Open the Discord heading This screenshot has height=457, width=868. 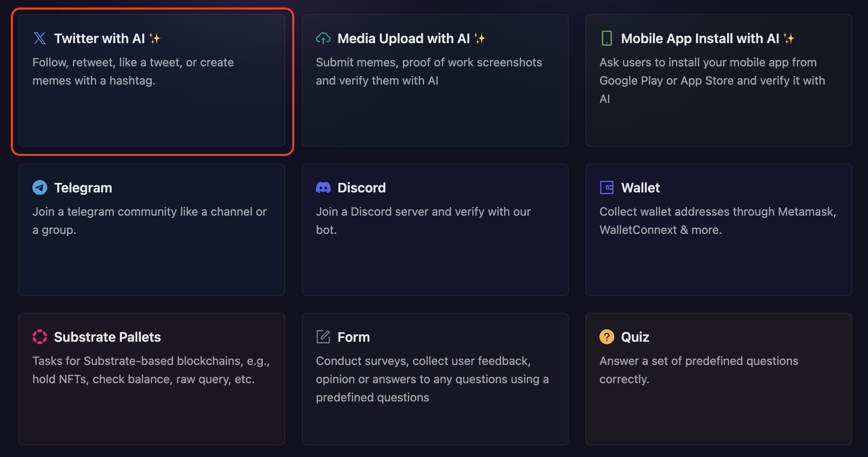[x=361, y=188]
